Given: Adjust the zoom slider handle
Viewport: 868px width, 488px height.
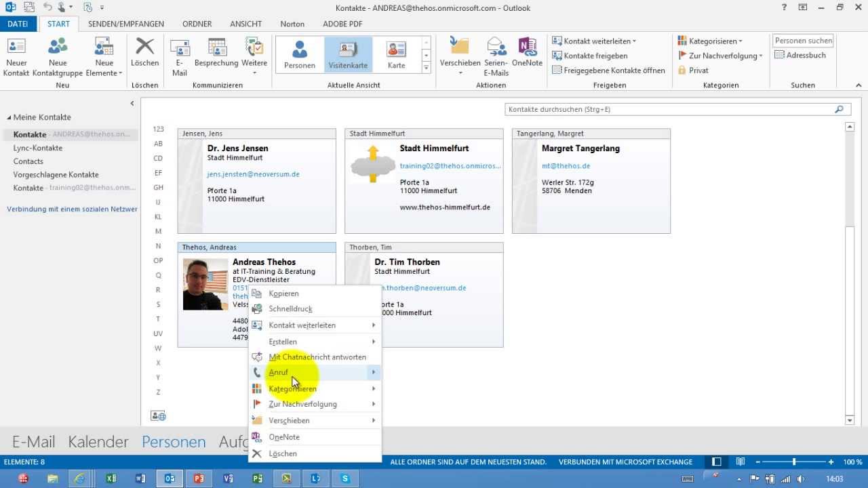Looking at the screenshot, I should click(794, 462).
